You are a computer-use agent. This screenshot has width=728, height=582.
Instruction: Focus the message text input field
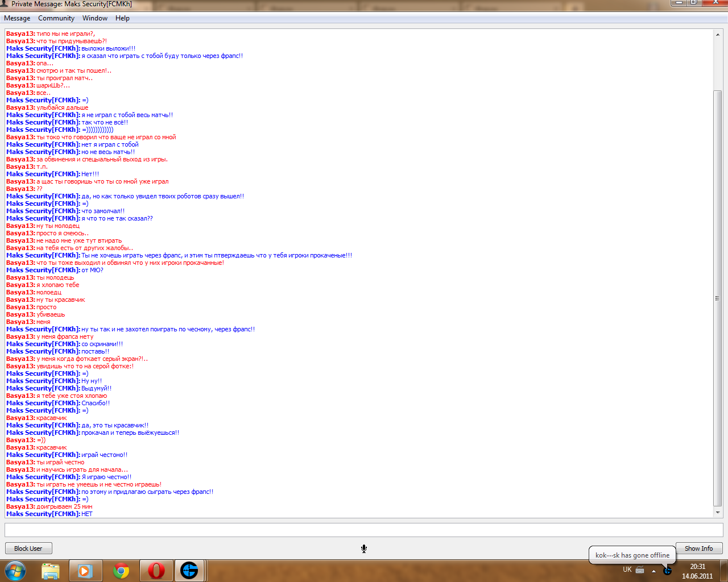coord(364,530)
